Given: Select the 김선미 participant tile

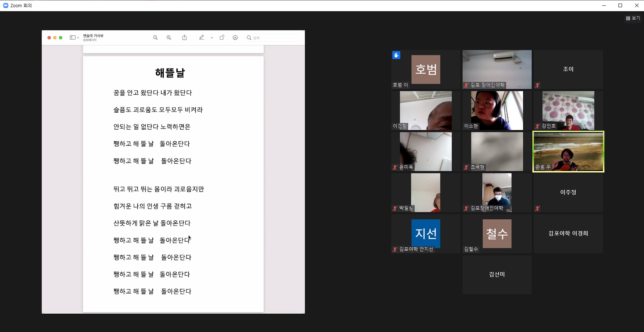Looking at the screenshot, I should (x=497, y=275).
